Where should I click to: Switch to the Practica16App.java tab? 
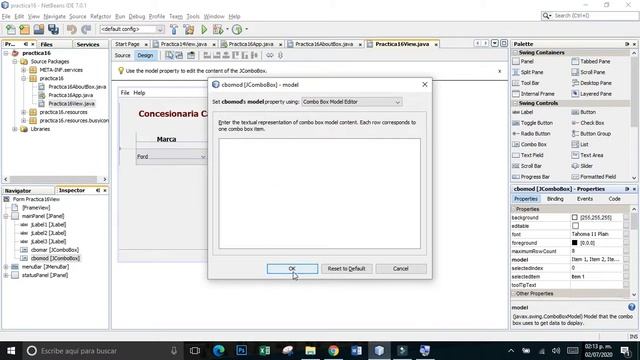[x=251, y=44]
